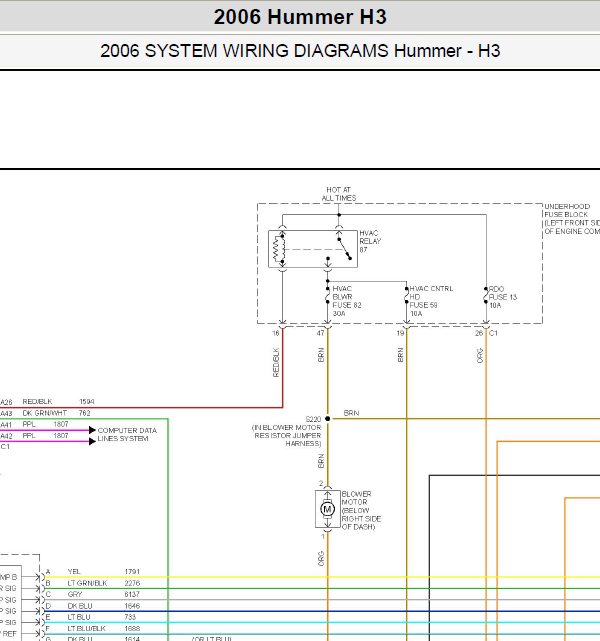Click the HVAC CNTRL HD fuse symbol
The height and width of the screenshot is (641, 600).
point(406,295)
